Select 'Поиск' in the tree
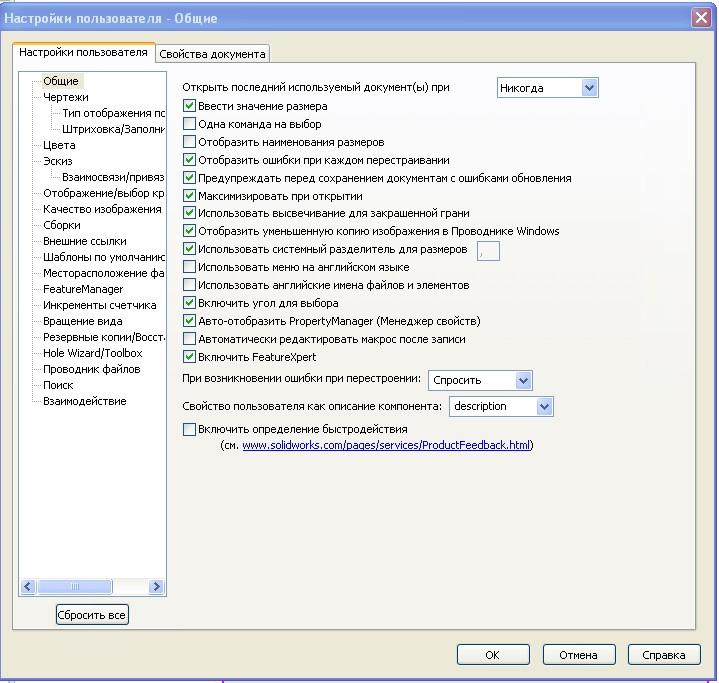Viewport: 719px width, 683px height. (58, 385)
